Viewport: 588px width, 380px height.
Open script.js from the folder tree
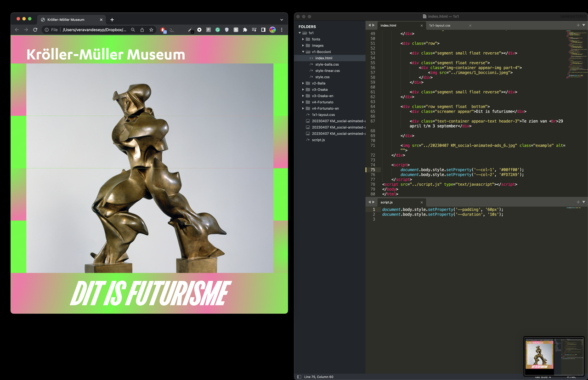[318, 140]
